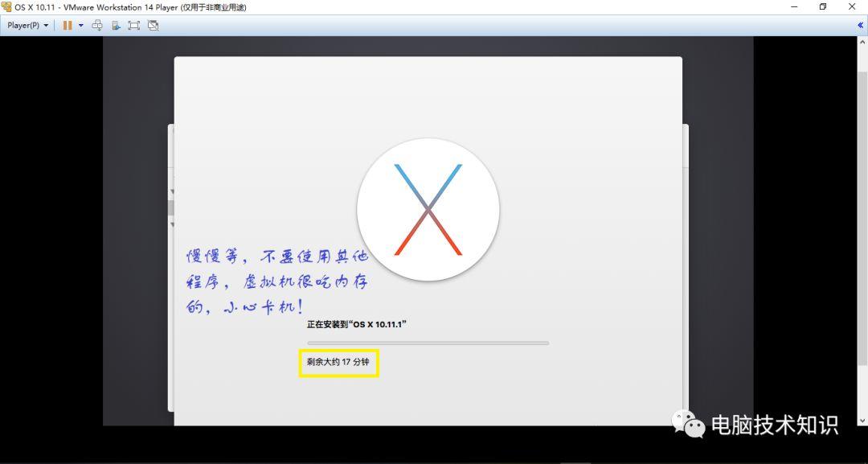
Task: Click the VMware Player title bar icon
Action: click(x=6, y=6)
